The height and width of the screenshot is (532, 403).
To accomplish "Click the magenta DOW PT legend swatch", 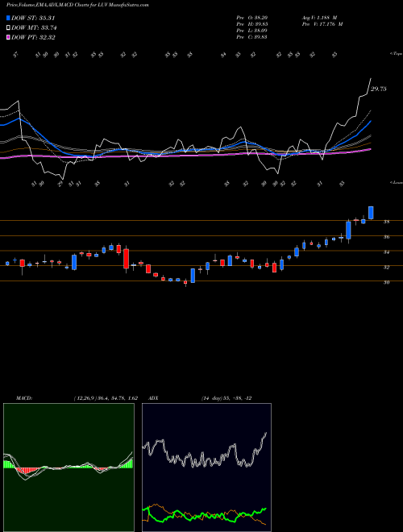I will coord(8,37).
